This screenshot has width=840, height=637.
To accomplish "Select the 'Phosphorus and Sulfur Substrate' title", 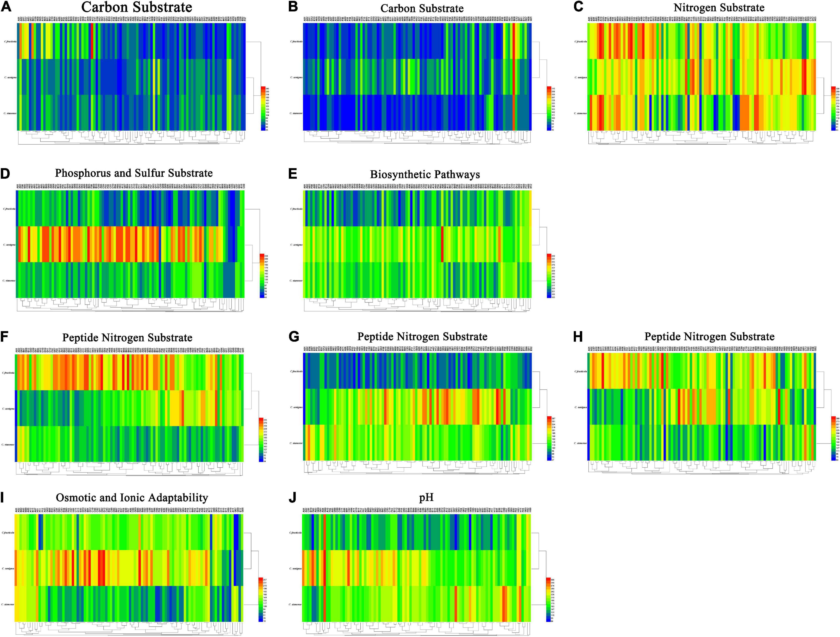I will 134,173.
